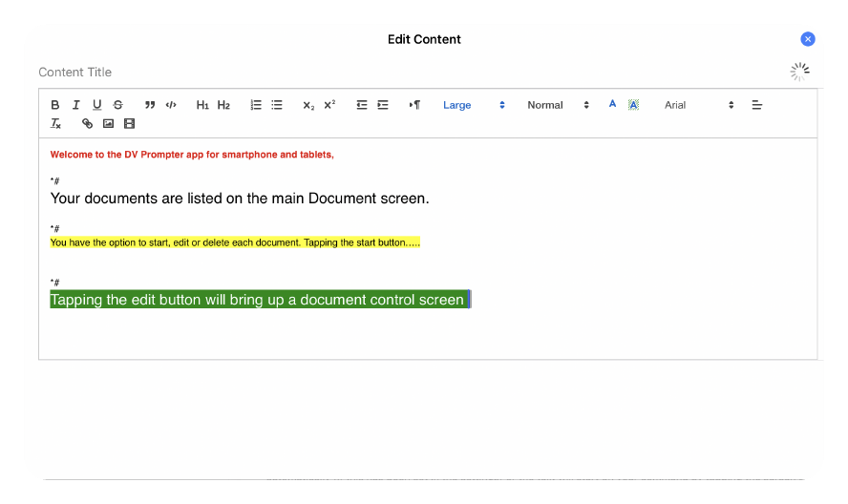Open the text background color picker
This screenshot has height=504, width=848.
pyautogui.click(x=633, y=105)
